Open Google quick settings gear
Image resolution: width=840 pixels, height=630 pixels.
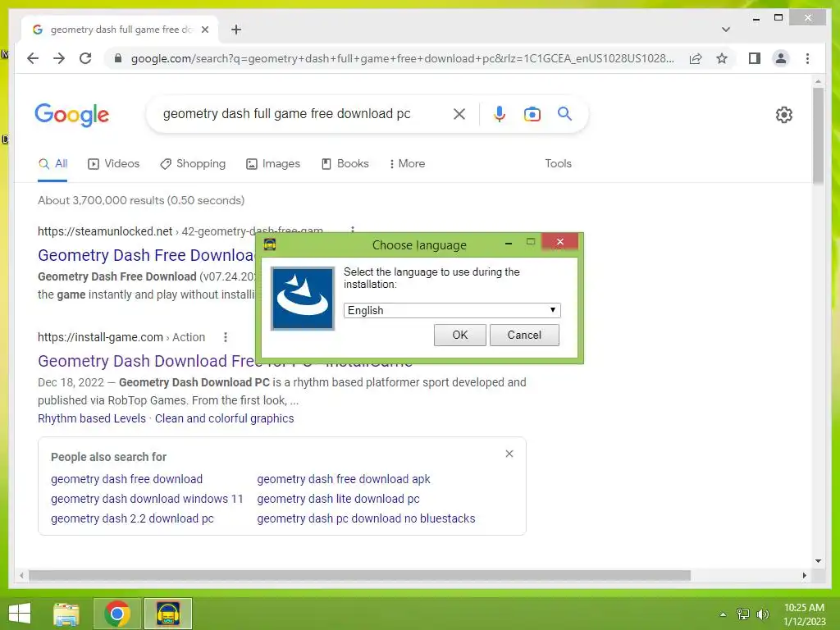pos(783,115)
